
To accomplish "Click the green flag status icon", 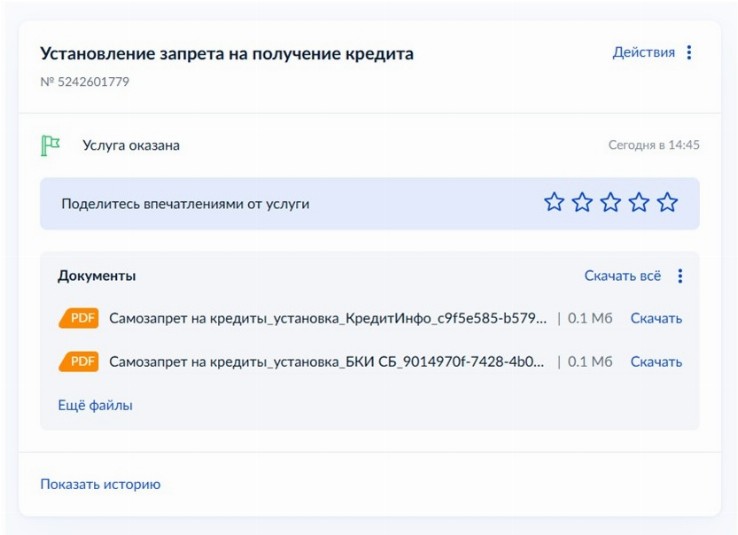I will tap(50, 146).
